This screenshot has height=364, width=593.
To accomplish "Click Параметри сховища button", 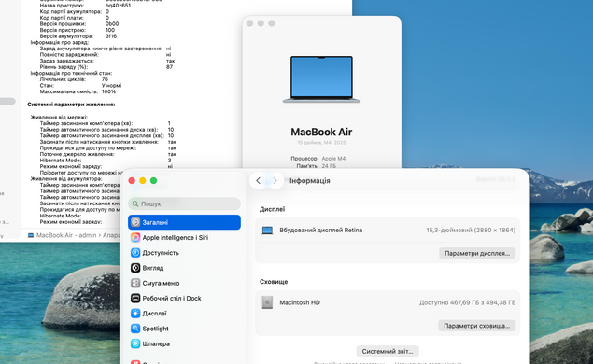I will click(477, 326).
